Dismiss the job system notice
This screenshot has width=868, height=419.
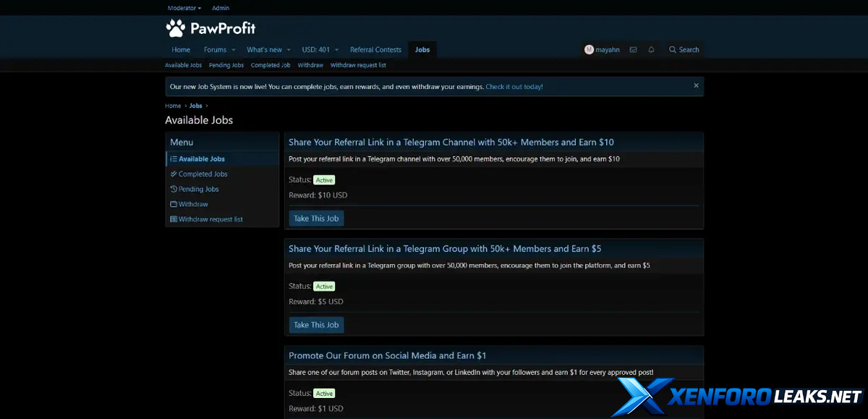[696, 85]
